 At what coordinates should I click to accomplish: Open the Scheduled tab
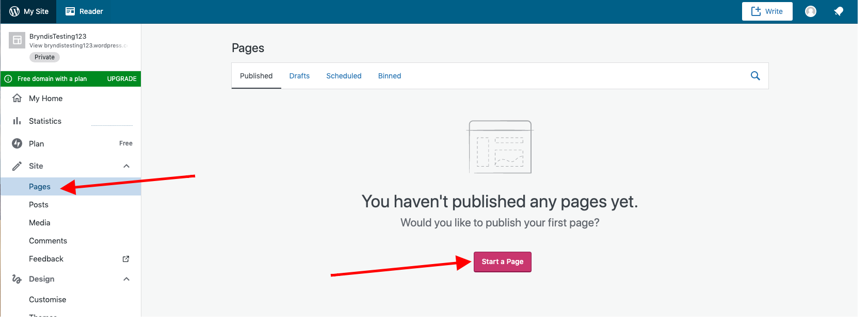[344, 76]
